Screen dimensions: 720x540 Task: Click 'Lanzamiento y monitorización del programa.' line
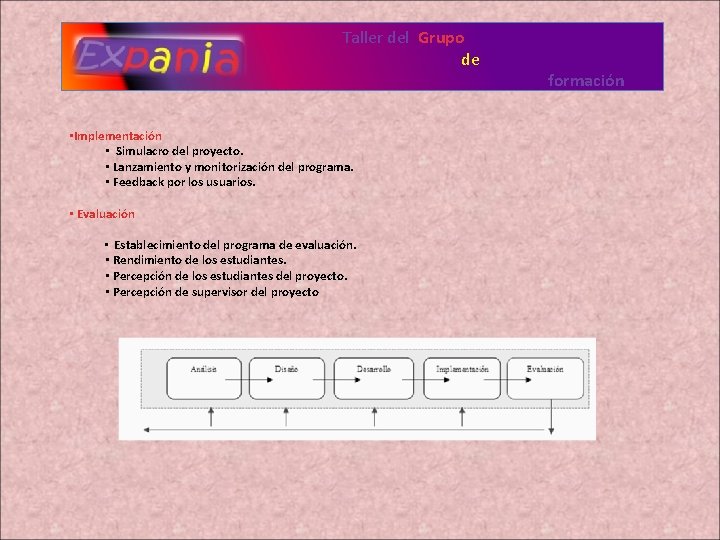point(233,167)
